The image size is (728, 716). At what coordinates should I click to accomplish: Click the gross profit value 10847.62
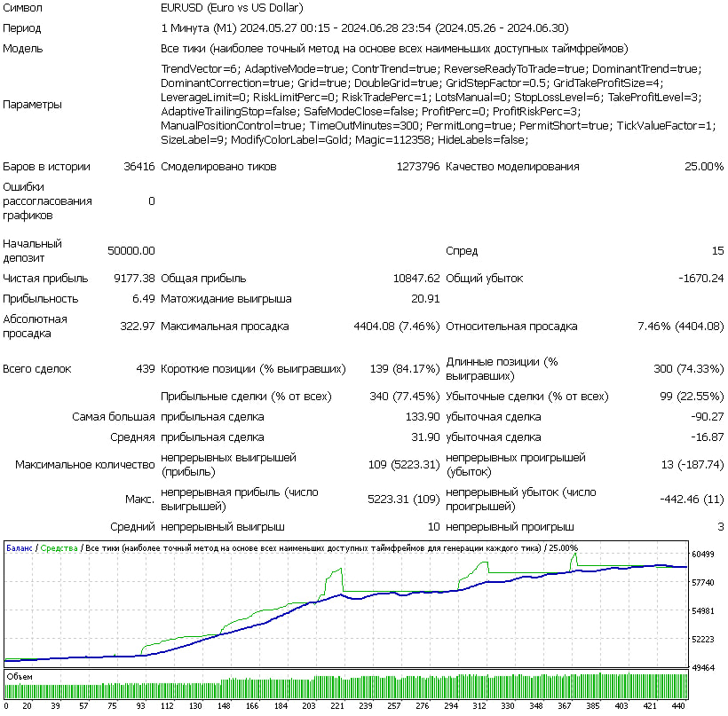[415, 278]
